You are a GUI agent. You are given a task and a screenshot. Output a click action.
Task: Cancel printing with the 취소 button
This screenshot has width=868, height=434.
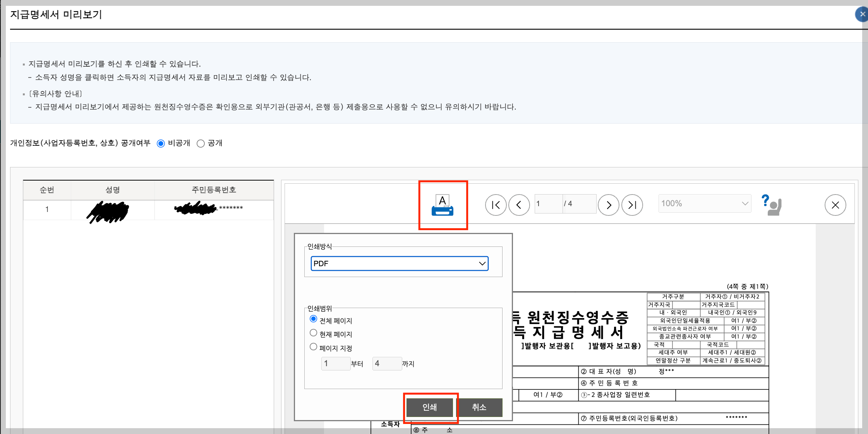tap(480, 407)
